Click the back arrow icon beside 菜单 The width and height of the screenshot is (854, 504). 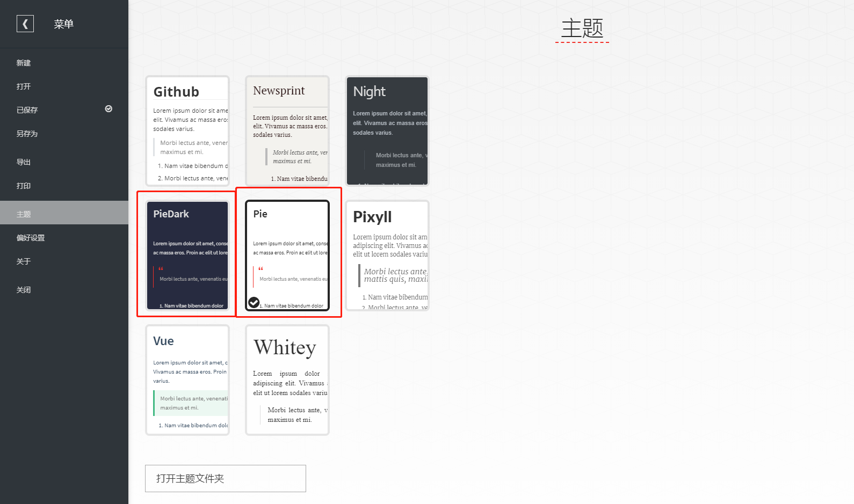(x=25, y=24)
